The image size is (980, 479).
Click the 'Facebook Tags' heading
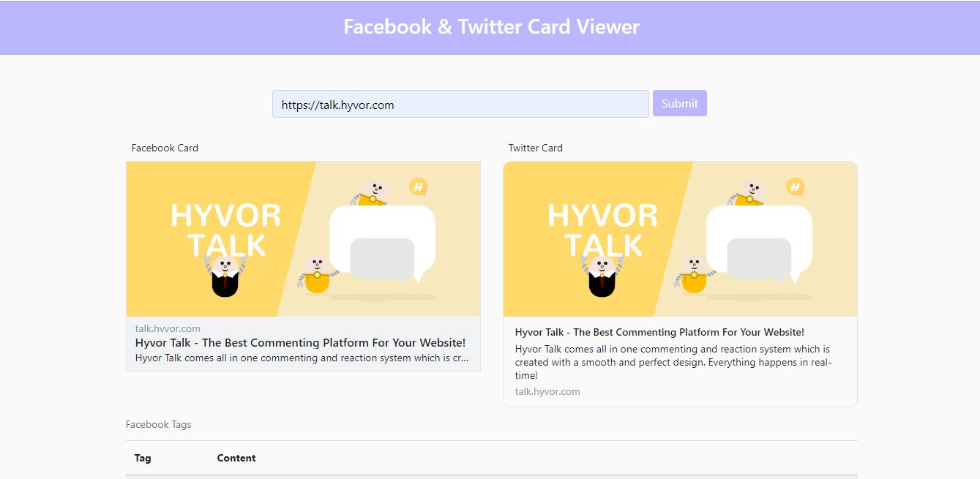click(159, 424)
